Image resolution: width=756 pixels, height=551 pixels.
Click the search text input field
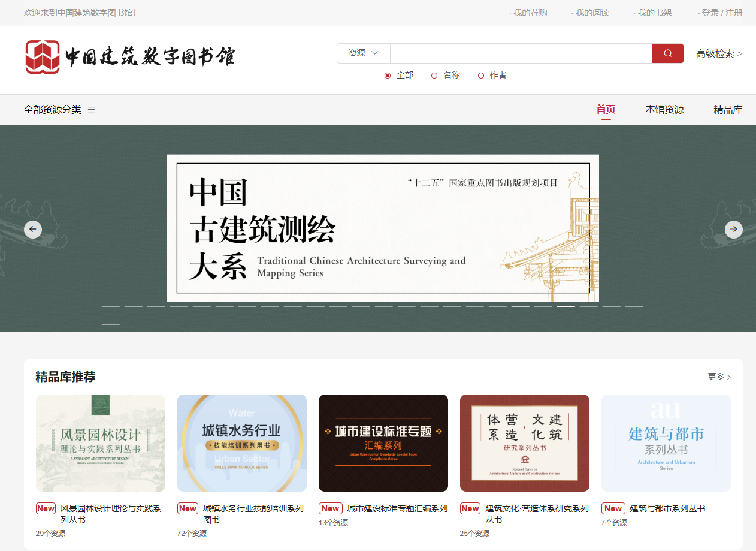coord(521,53)
